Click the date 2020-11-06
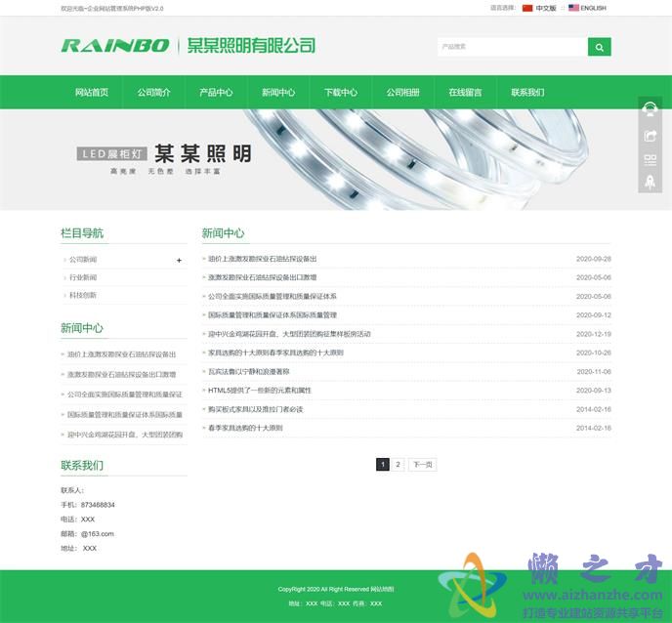Image resolution: width=672 pixels, height=623 pixels. pos(594,372)
